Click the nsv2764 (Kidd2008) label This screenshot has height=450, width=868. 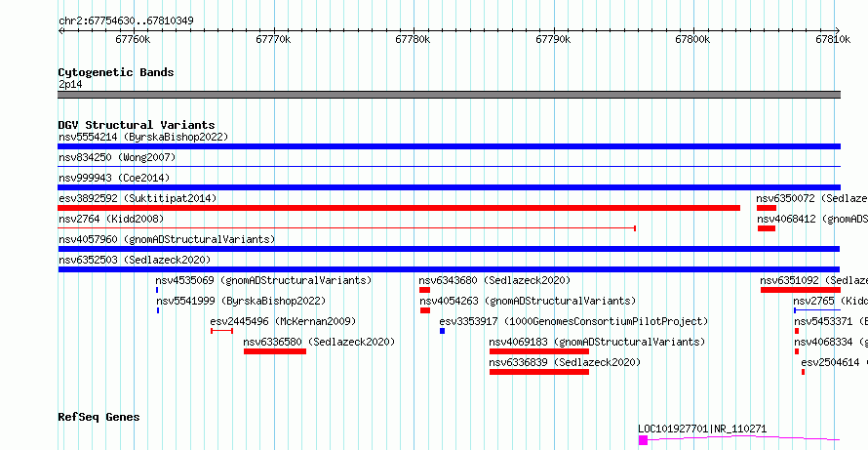pos(111,219)
